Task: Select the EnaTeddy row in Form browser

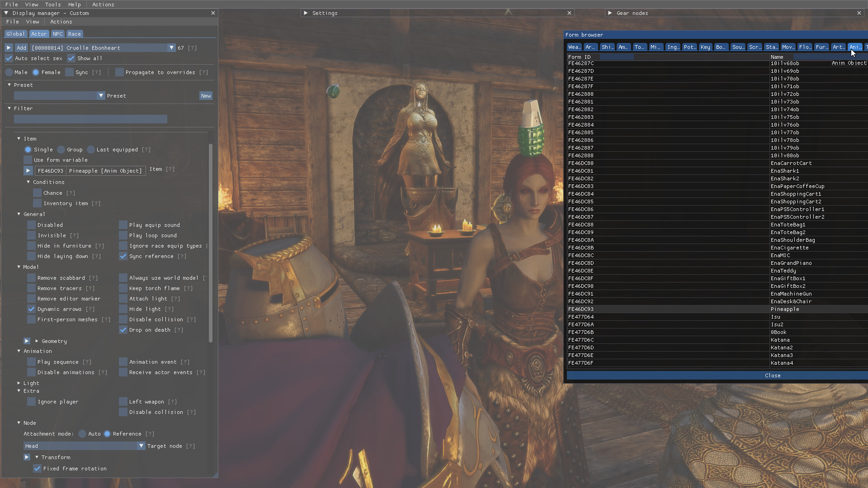Action: coord(717,271)
